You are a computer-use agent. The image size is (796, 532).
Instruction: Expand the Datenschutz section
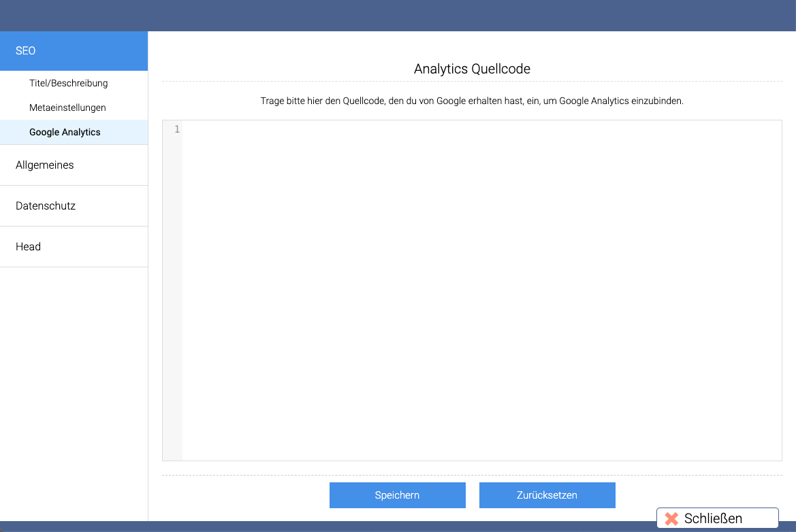[74, 206]
